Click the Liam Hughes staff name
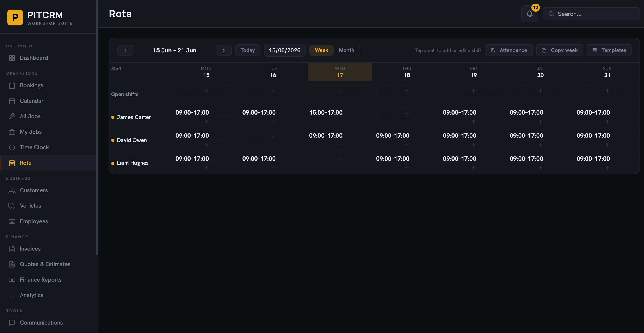The width and height of the screenshot is (644, 333). point(133,163)
